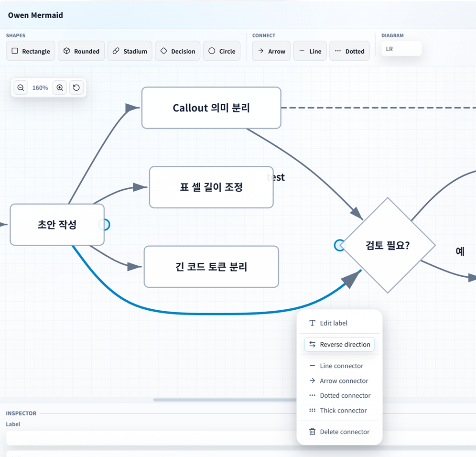Select the Arrow connect tool

[271, 51]
